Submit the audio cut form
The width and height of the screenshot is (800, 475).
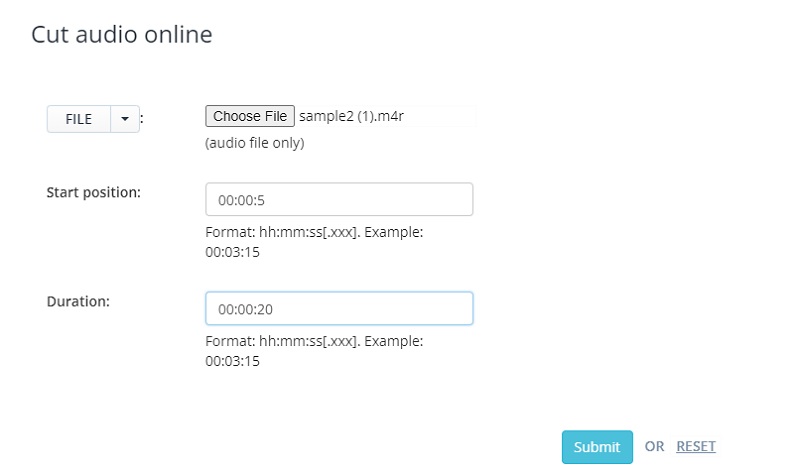click(x=597, y=447)
